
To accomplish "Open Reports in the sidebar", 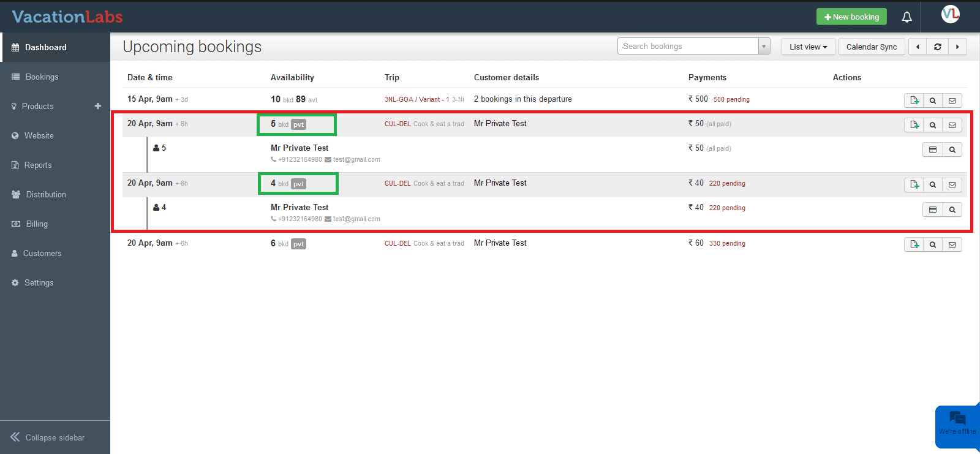I will click(x=37, y=165).
